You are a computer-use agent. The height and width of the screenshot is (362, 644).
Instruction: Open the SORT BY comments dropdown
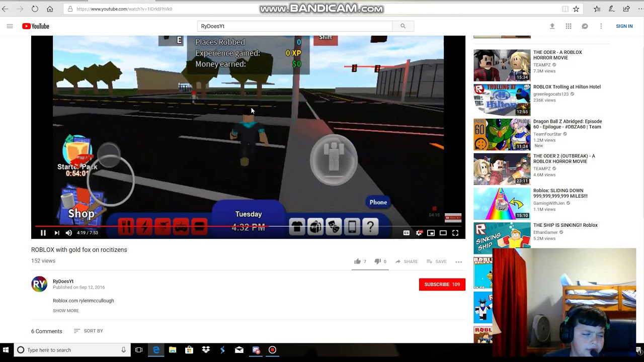point(88,331)
